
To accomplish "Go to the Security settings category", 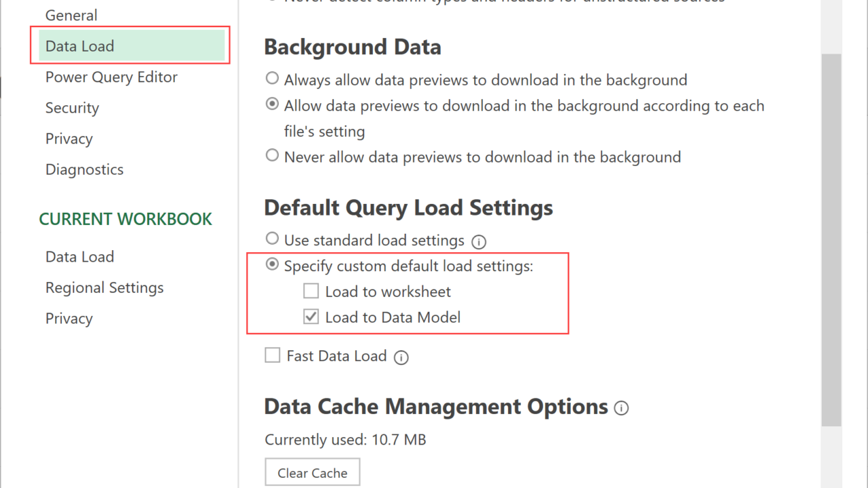I will pyautogui.click(x=72, y=108).
